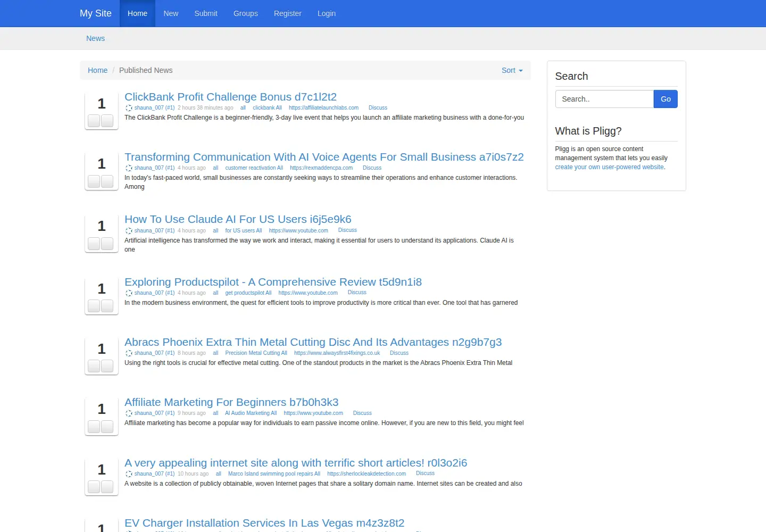Viewport: 766px width, 532px height.
Task: Click the Go search button
Action: [x=665, y=99]
